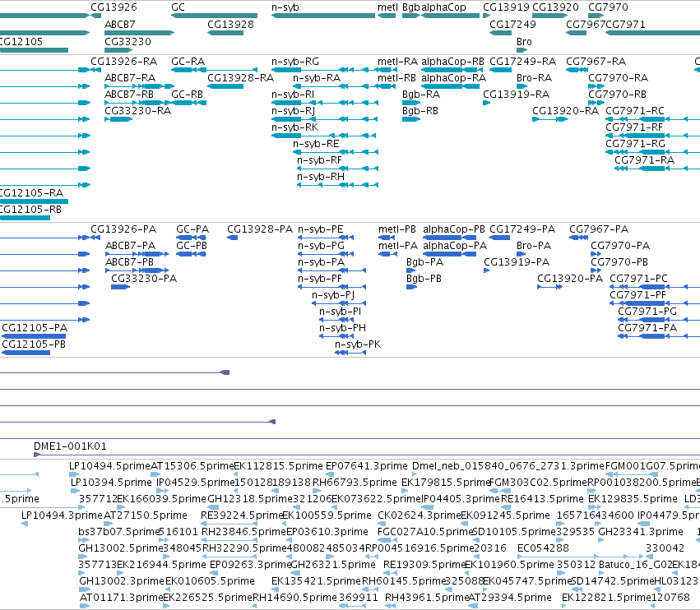Open the DME1-001K01 clone label
Screen dimensions: 700x610
70,446
